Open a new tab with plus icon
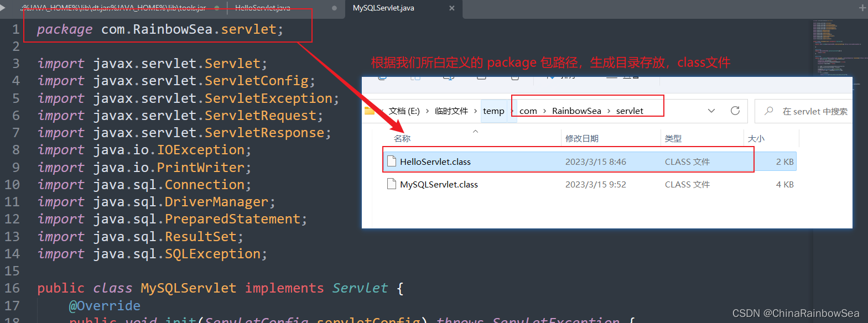This screenshot has height=323, width=868. tap(862, 8)
